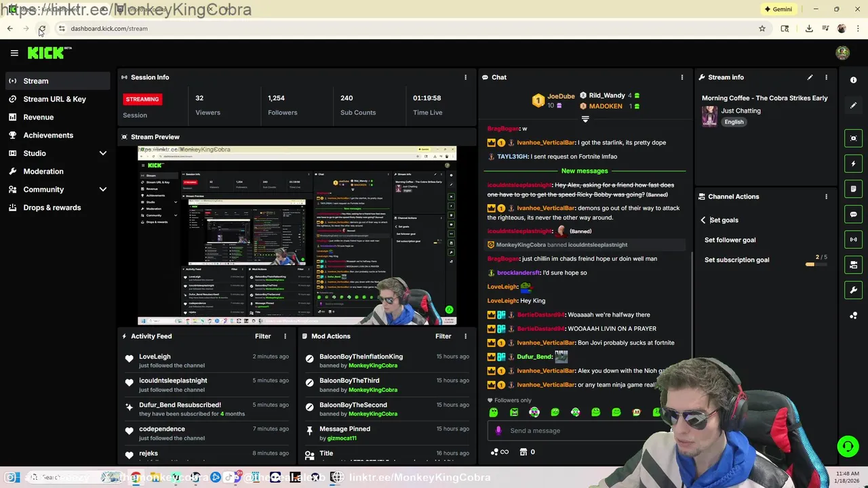Viewport: 868px width, 488px height.
Task: Open the hamburger menu beside the Kick logo
Action: (x=14, y=53)
